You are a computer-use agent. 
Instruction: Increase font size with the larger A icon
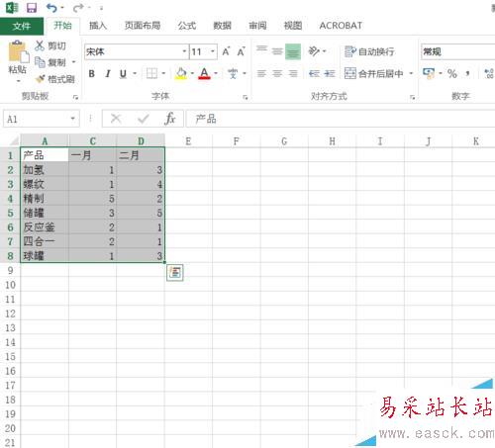[226, 51]
